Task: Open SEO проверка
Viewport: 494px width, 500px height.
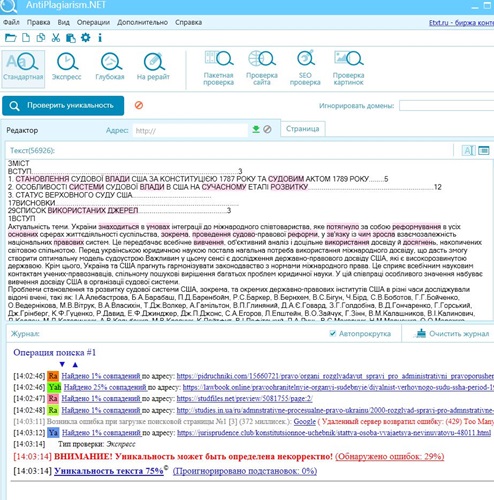Action: 305,68
